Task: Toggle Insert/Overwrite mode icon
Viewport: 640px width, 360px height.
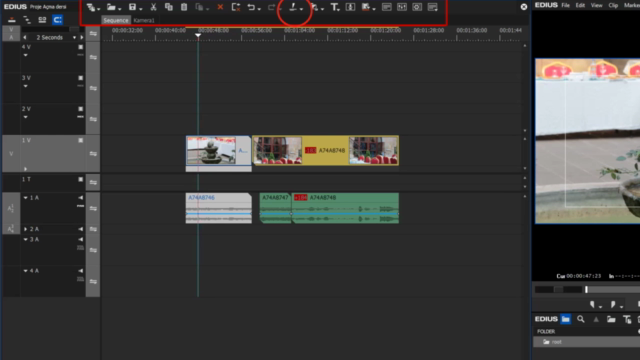Action: [x=12, y=20]
